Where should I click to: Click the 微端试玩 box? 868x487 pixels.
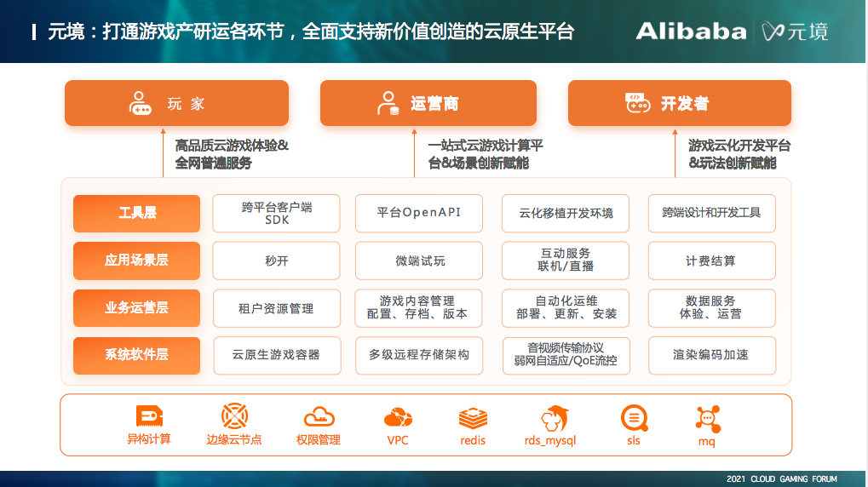point(419,261)
